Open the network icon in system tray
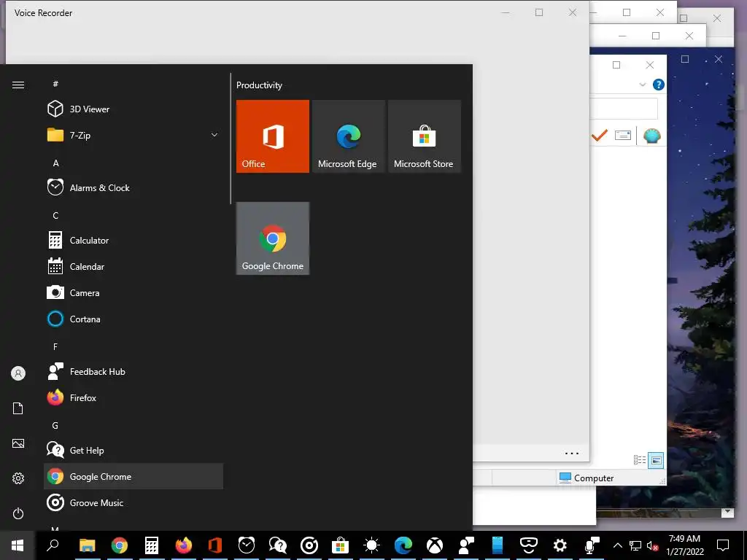Screen dimensions: 747x560 point(635,545)
